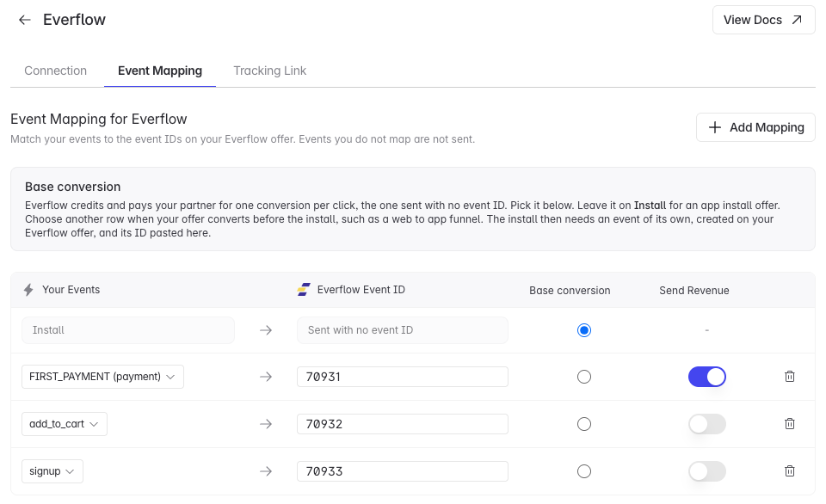Click the Everflow logo icon in header
This screenshot has height=504, width=826.
[304, 290]
